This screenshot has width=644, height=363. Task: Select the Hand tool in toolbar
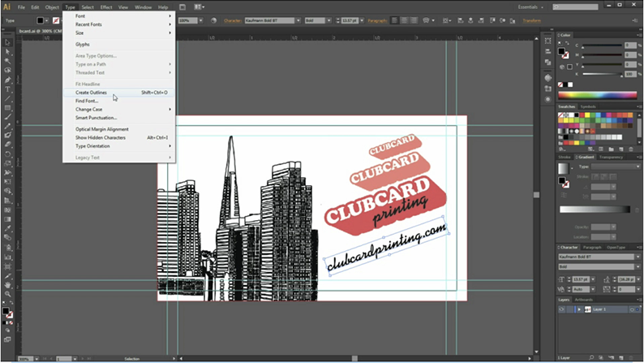point(7,286)
